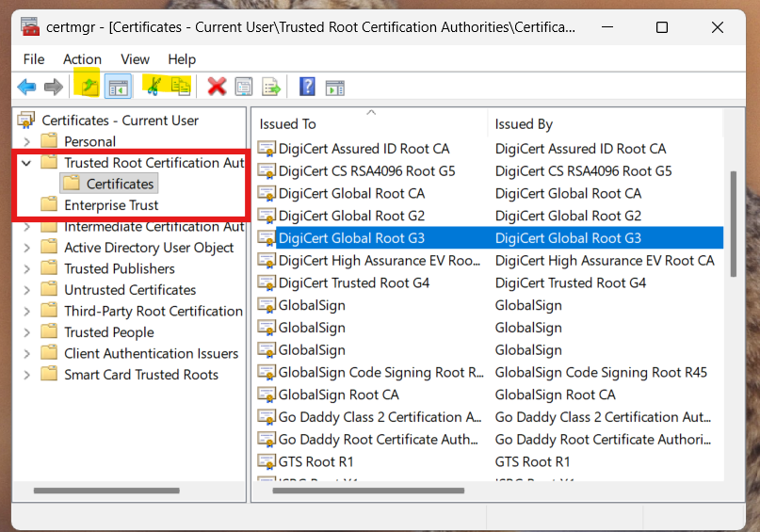Expand Active Directory User Object chevron
Image resolution: width=760 pixels, height=532 pixels.
pos(26,248)
